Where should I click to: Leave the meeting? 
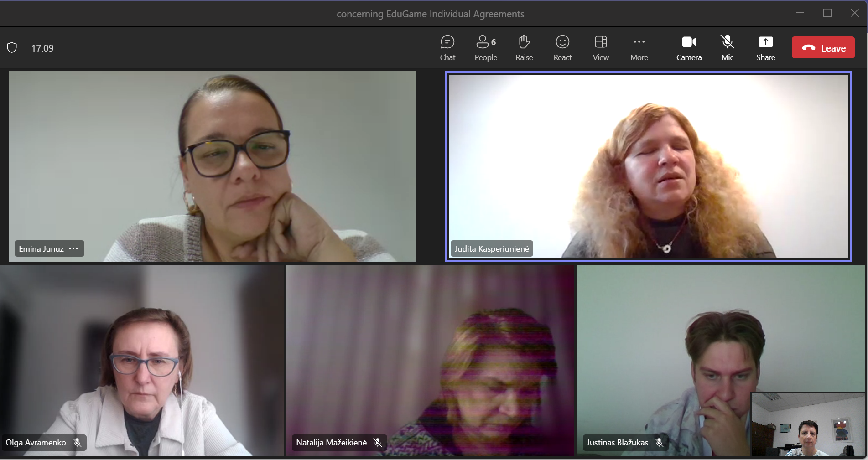click(823, 48)
